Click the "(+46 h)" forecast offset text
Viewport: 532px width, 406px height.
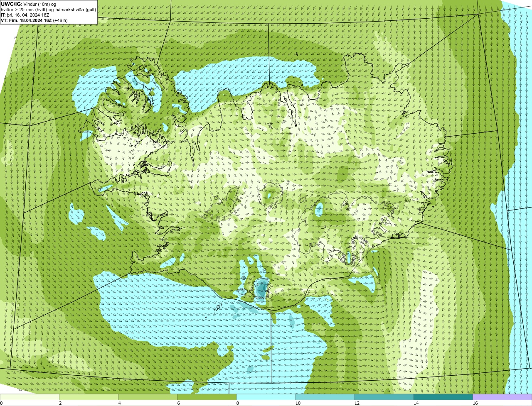tap(60, 20)
